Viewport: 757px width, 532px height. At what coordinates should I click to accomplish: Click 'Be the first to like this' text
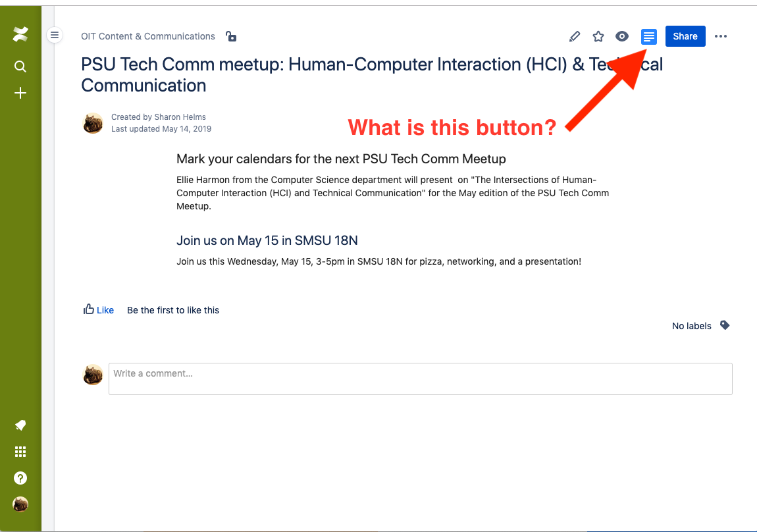pos(173,310)
